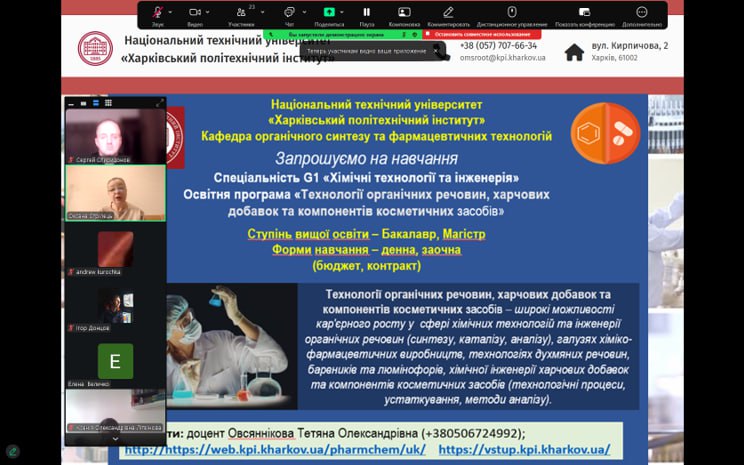Select Оксана active speaker video tile

pos(115,193)
